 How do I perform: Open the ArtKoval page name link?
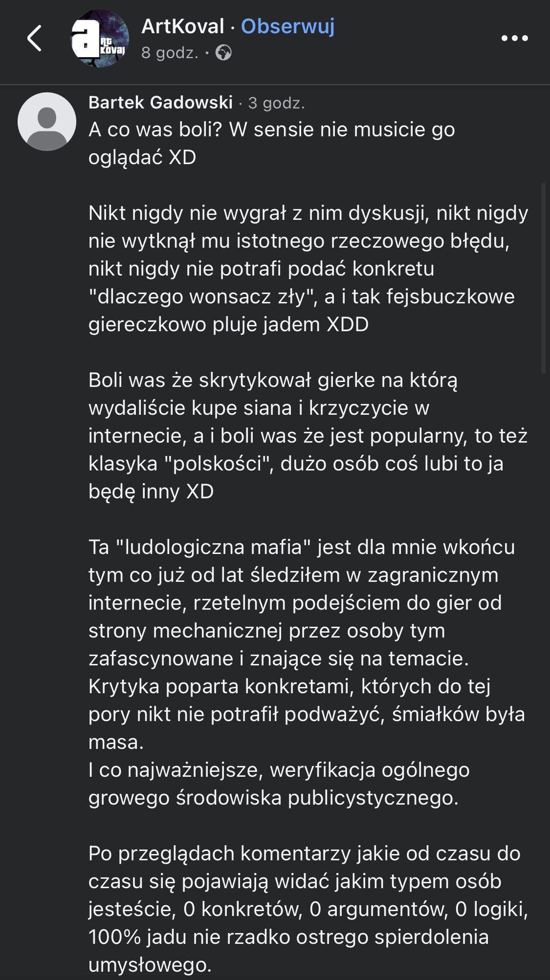183,26
